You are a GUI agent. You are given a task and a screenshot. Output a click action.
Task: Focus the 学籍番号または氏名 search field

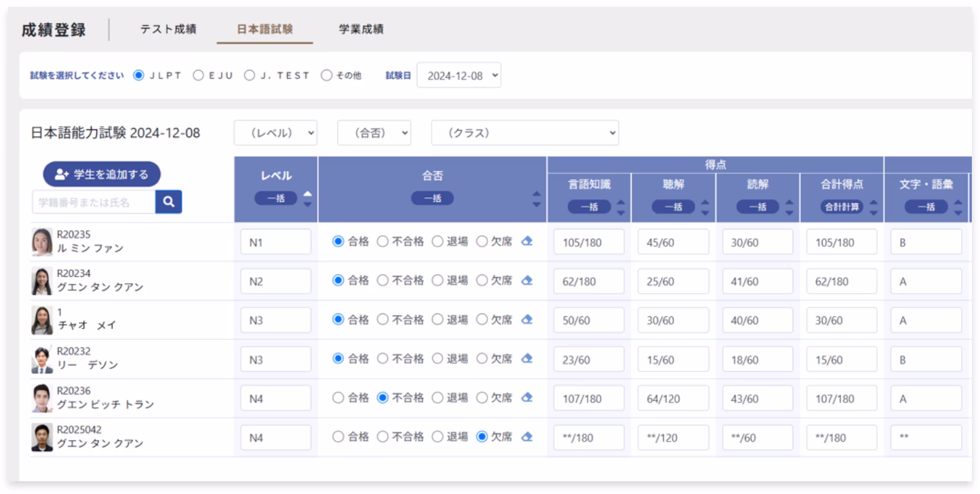pyautogui.click(x=94, y=201)
